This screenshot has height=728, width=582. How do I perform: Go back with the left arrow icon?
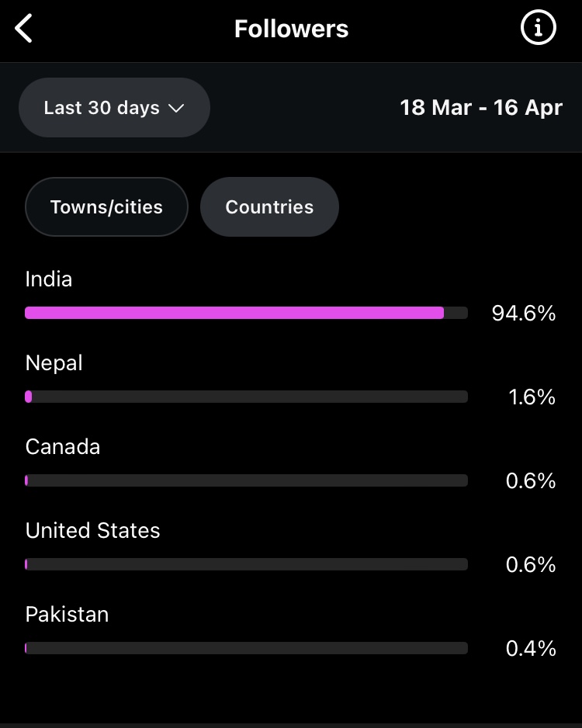pos(24,28)
